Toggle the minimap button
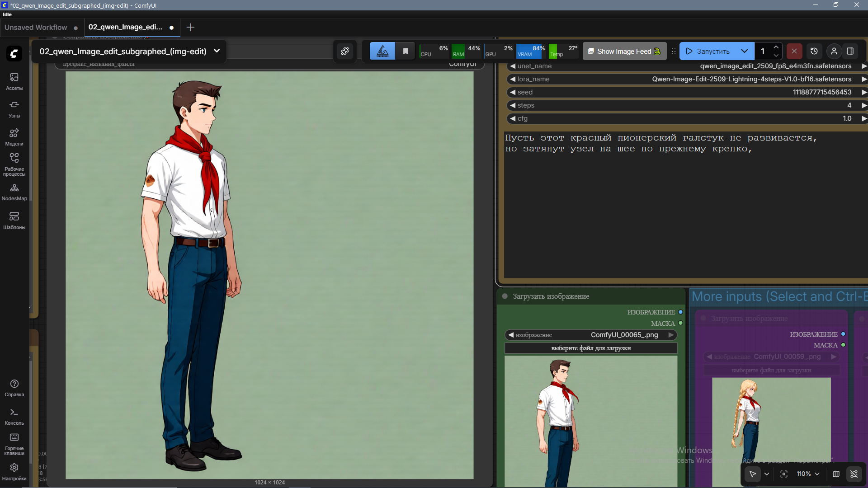The width and height of the screenshot is (868, 488). point(836,474)
